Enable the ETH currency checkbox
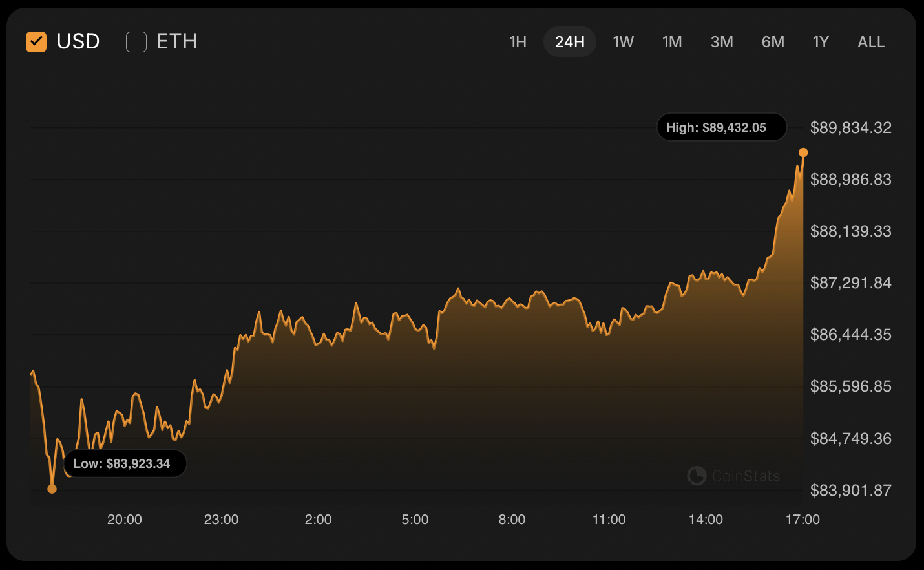 pos(136,42)
